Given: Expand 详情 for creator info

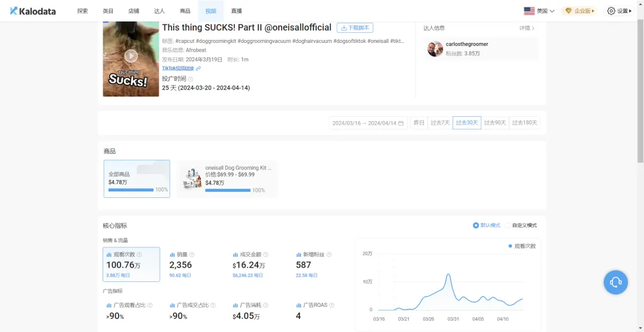Looking at the screenshot, I should pos(527,28).
